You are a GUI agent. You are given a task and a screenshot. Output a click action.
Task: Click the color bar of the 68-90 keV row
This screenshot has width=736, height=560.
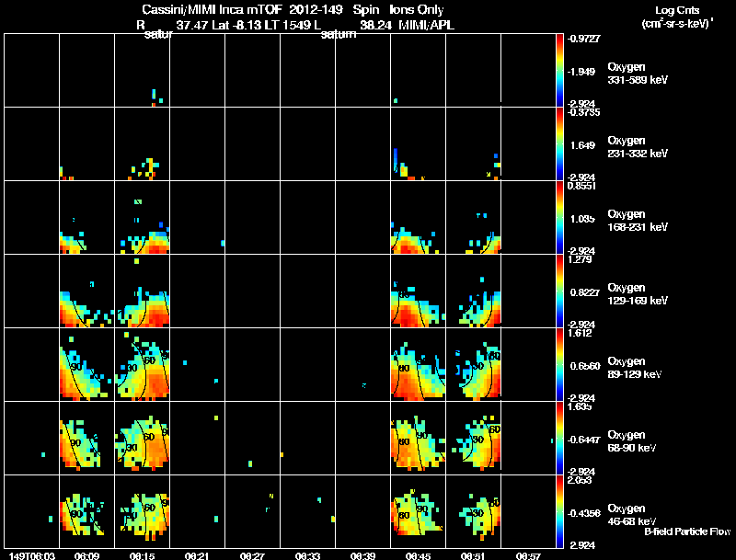559,439
